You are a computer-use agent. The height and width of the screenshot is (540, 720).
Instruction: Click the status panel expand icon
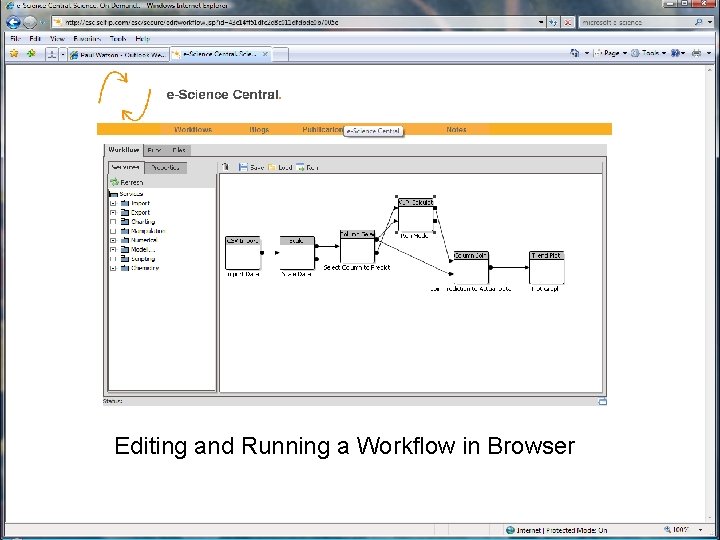[x=602, y=402]
